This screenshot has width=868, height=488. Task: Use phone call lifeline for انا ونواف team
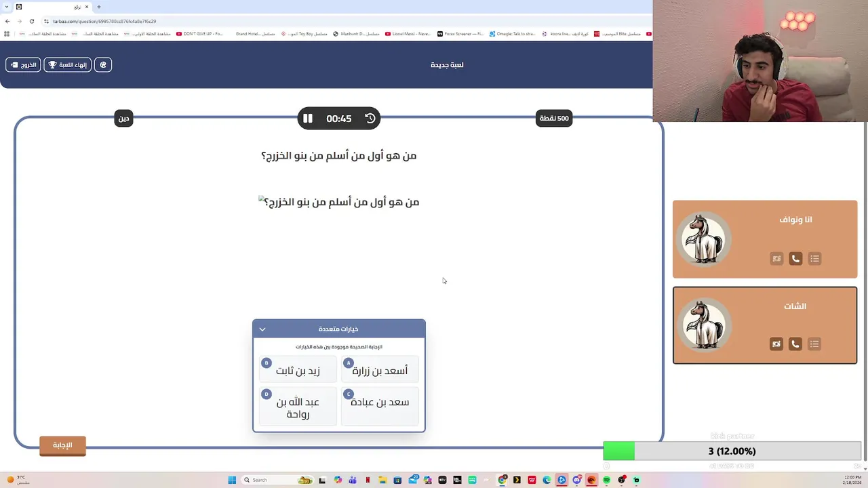pyautogui.click(x=795, y=258)
